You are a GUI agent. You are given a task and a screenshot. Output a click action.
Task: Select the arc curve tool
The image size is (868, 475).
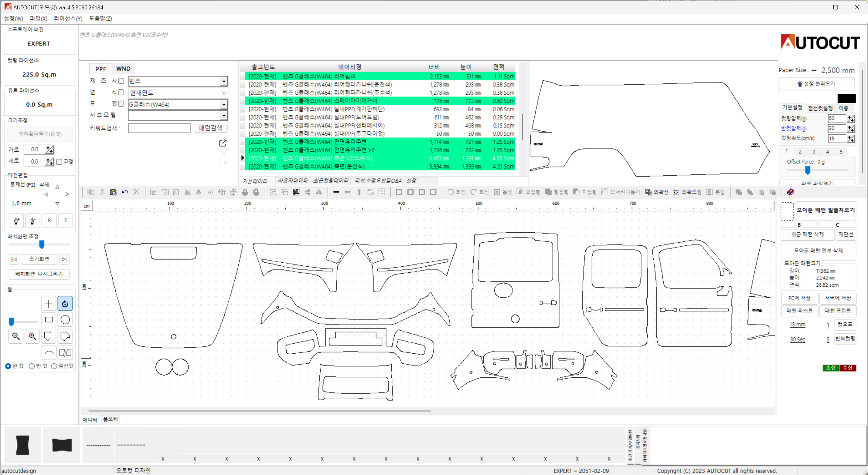pyautogui.click(x=49, y=352)
